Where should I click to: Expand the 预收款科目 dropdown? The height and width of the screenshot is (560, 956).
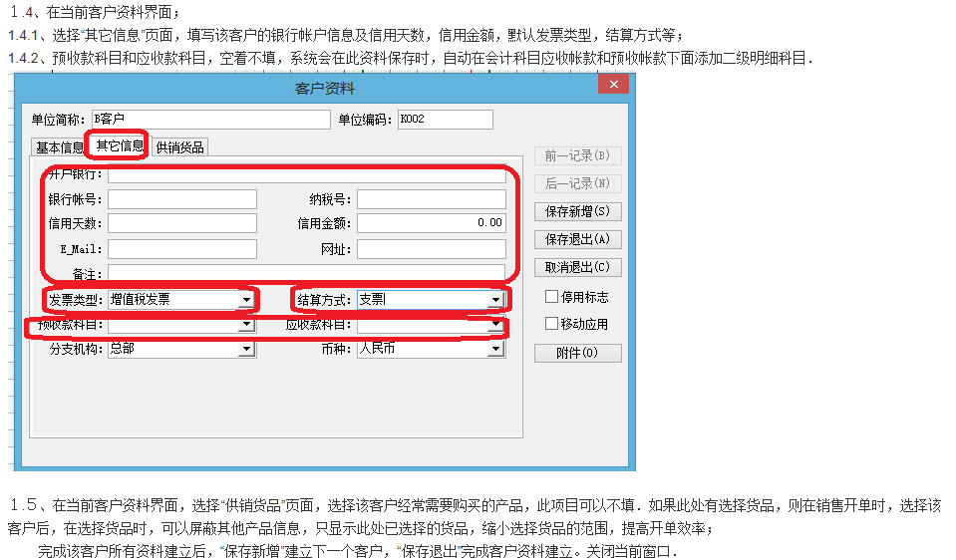(246, 325)
